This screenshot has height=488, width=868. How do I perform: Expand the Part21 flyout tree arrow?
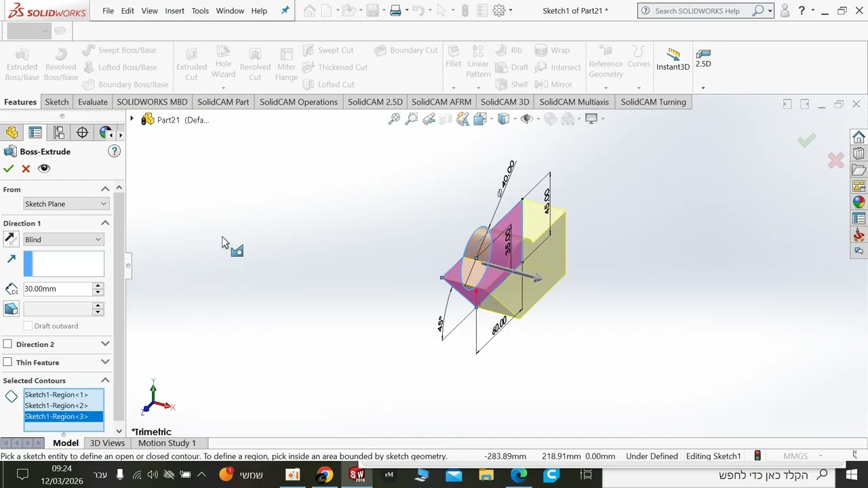pos(132,119)
